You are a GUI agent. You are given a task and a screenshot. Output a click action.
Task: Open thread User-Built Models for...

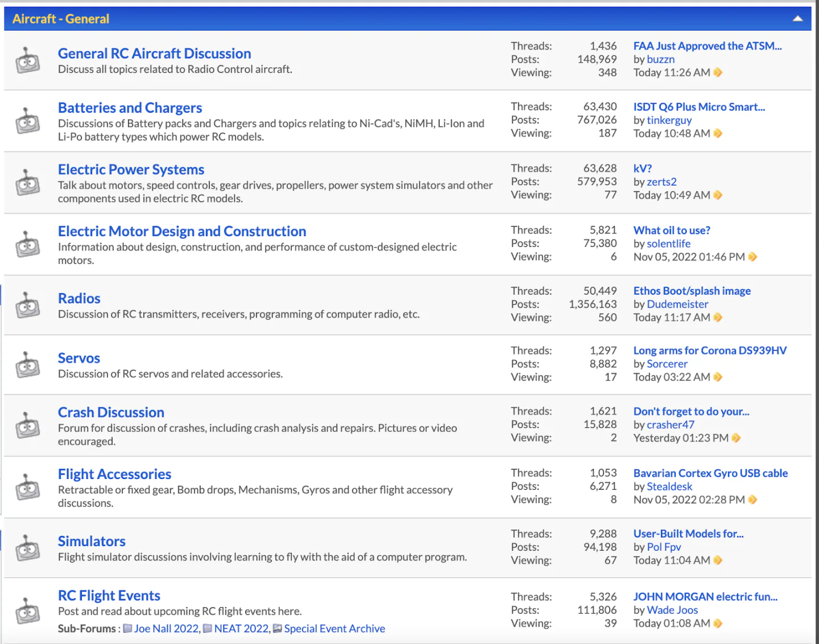tap(689, 534)
